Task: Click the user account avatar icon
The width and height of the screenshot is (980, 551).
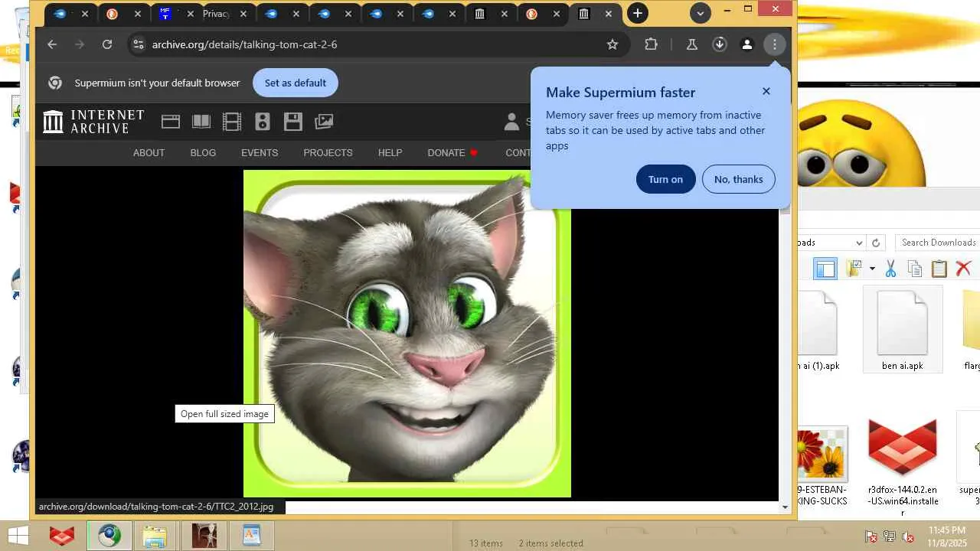Action: coord(511,121)
